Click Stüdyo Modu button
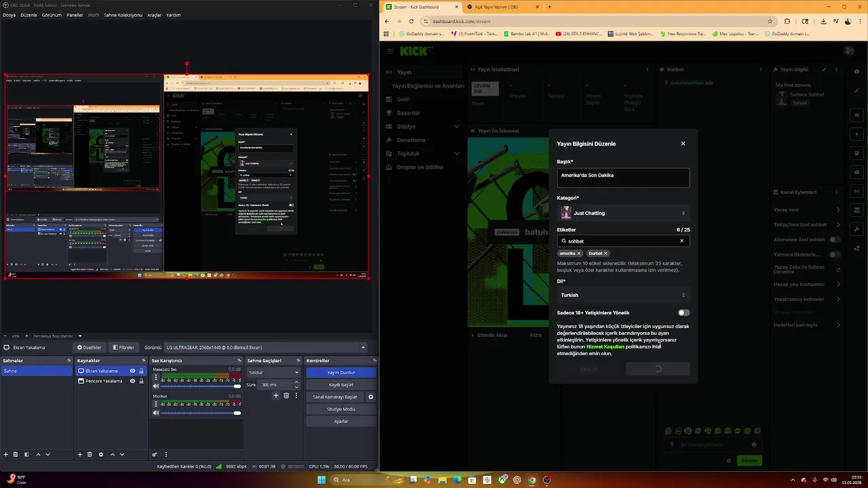The height and width of the screenshot is (488, 868). click(341, 409)
